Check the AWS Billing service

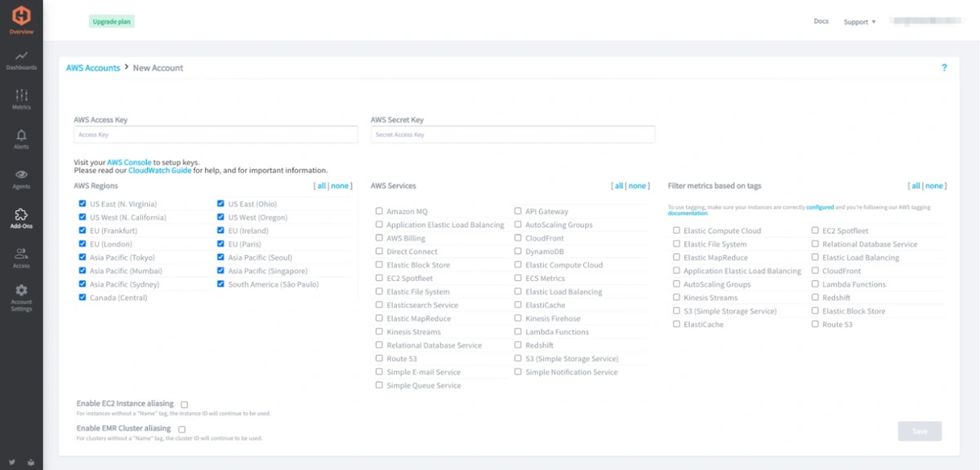point(379,238)
